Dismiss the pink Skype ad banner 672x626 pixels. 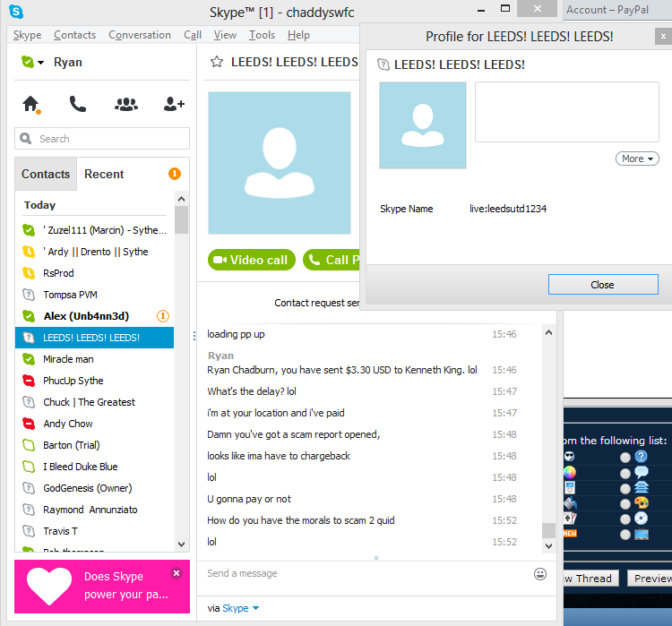pyautogui.click(x=177, y=573)
